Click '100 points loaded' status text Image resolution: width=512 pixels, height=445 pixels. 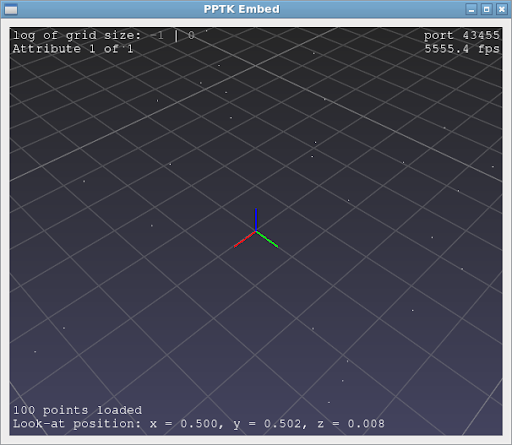tap(77, 410)
